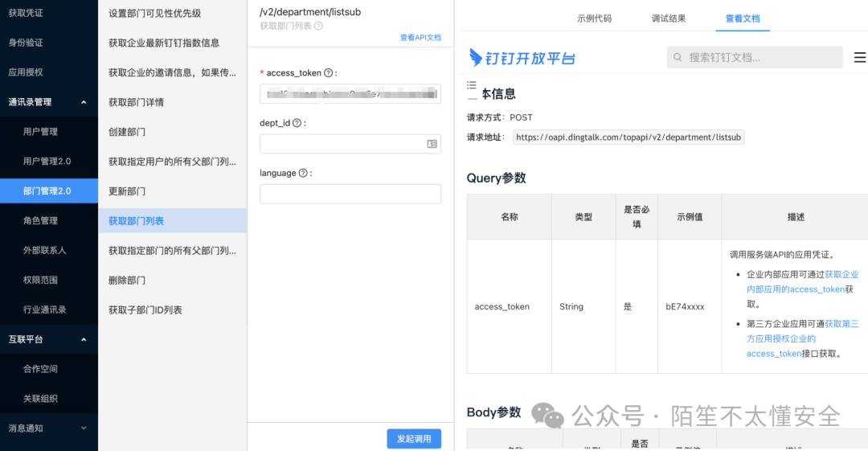
Task: Select 权限范围 menu item
Action: pyautogui.click(x=49, y=280)
